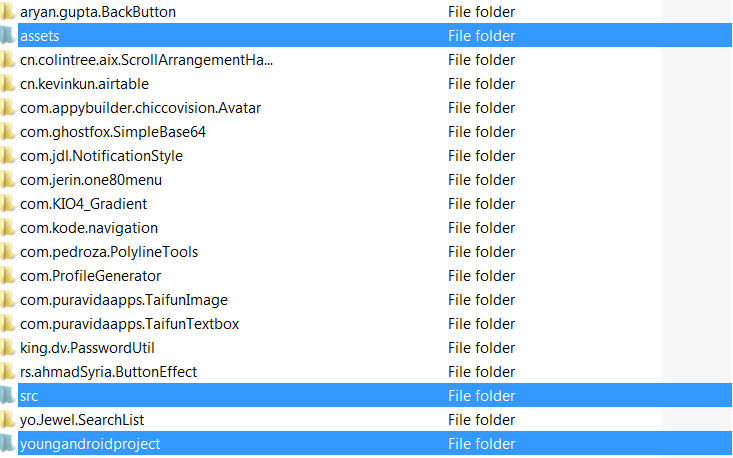Click the cn.kevinkun.airtable folder icon

7,84
